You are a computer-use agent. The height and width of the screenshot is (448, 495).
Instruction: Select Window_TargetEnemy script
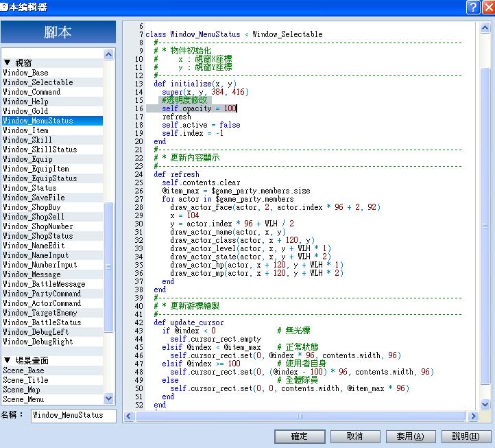[x=52, y=313]
